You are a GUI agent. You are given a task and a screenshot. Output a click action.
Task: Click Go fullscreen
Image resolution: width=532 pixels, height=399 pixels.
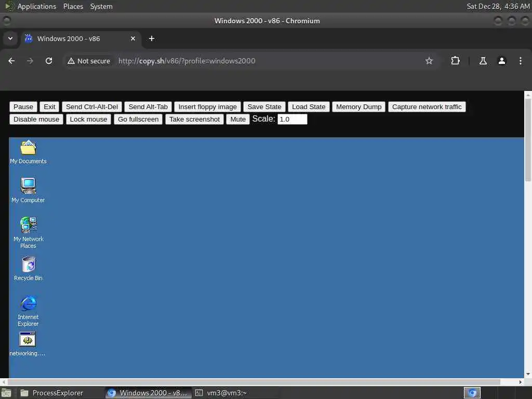tap(138, 119)
